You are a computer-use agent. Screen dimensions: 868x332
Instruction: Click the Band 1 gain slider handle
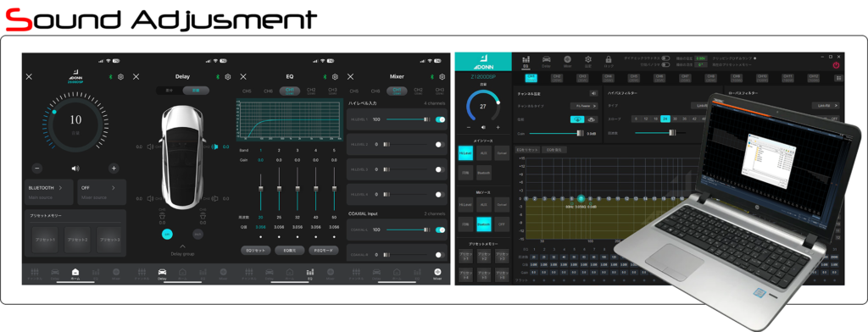click(x=261, y=189)
